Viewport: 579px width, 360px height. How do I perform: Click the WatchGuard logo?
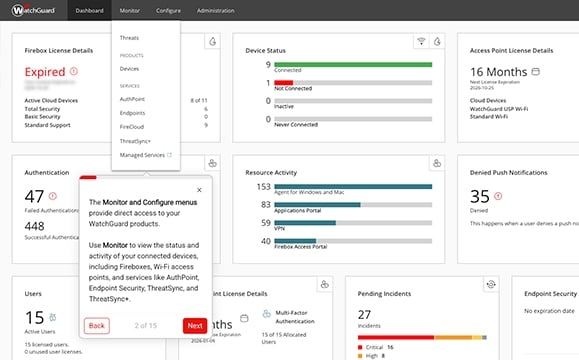click(x=33, y=10)
